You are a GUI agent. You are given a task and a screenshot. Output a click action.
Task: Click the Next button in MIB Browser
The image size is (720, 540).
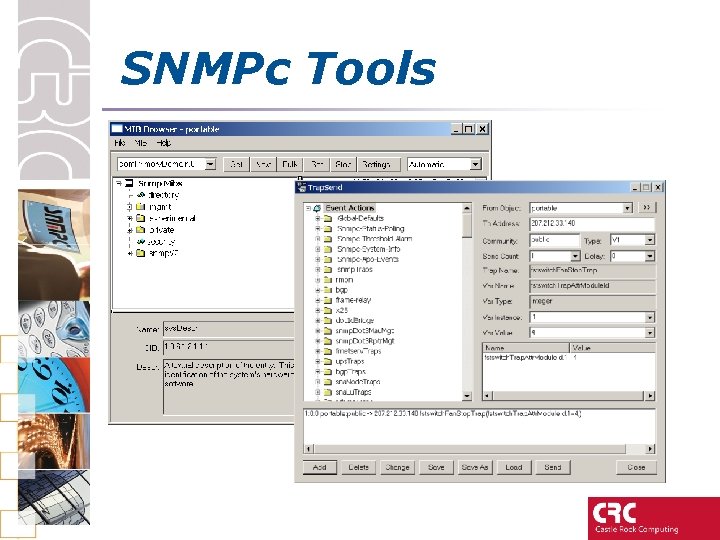[263, 164]
